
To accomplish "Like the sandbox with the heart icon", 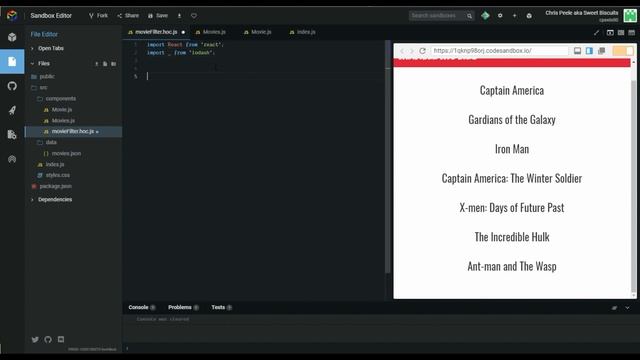I will pyautogui.click(x=194, y=16).
